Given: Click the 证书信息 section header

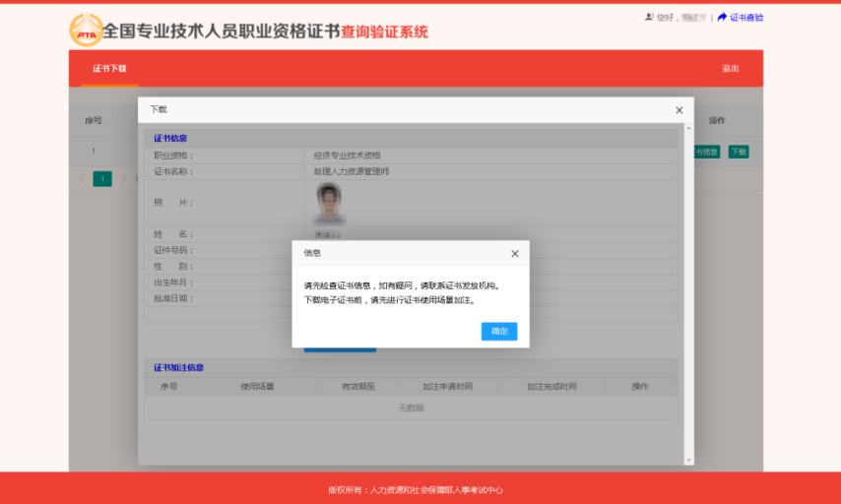Looking at the screenshot, I should click(x=170, y=139).
